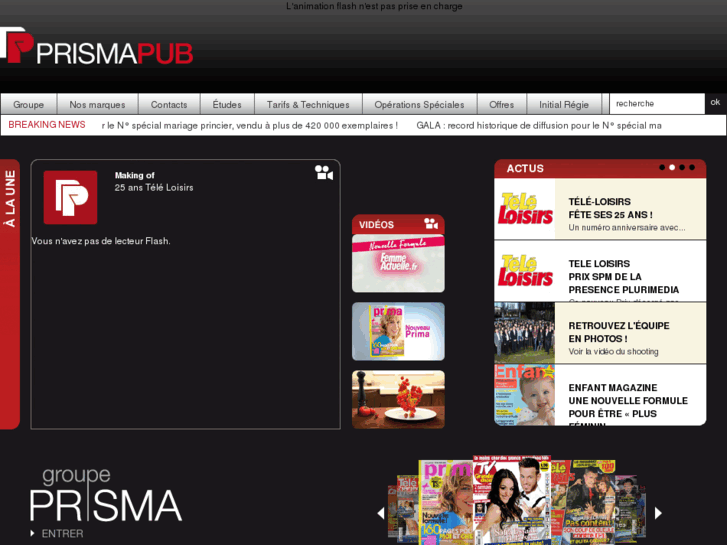Viewport: 727px width, 545px height.
Task: Click the camera icon in Making of panel
Action: [x=324, y=173]
